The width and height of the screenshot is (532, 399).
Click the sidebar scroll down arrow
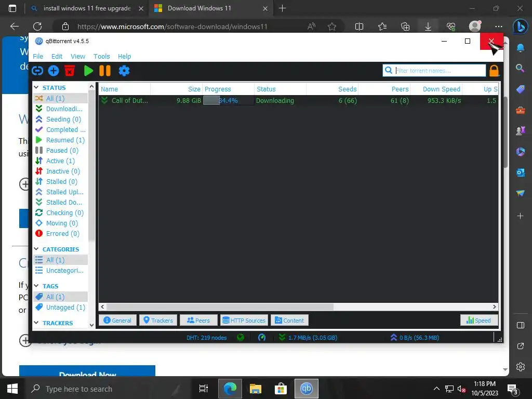click(91, 325)
